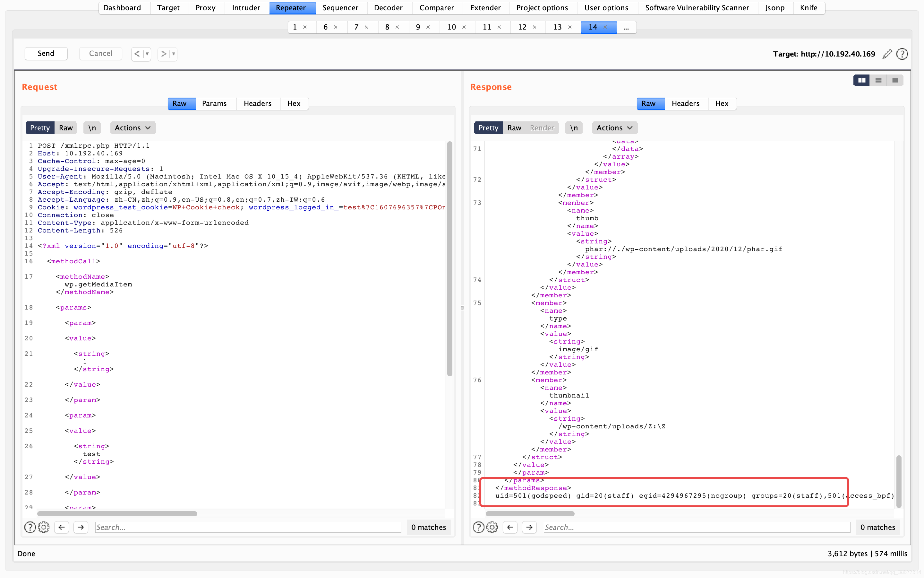Screen dimensions: 924x578
Task: Open response search help icon
Action: [x=478, y=527]
